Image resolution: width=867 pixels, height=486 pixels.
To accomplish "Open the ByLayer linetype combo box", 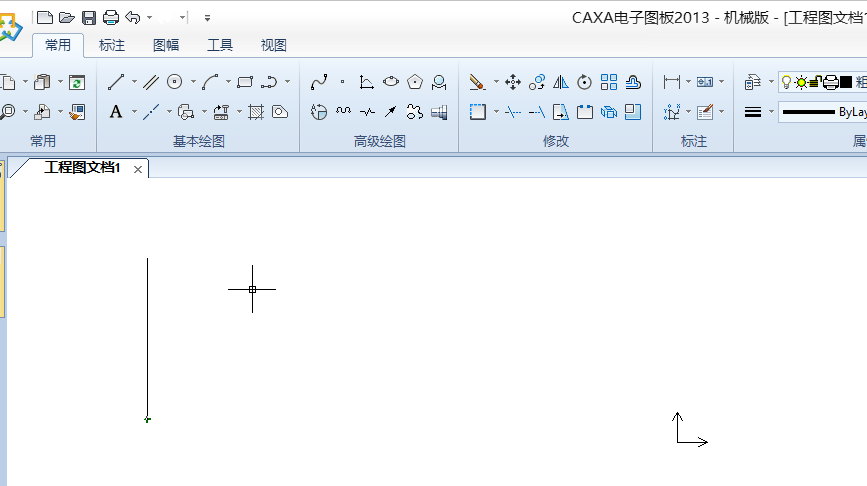I will (822, 112).
